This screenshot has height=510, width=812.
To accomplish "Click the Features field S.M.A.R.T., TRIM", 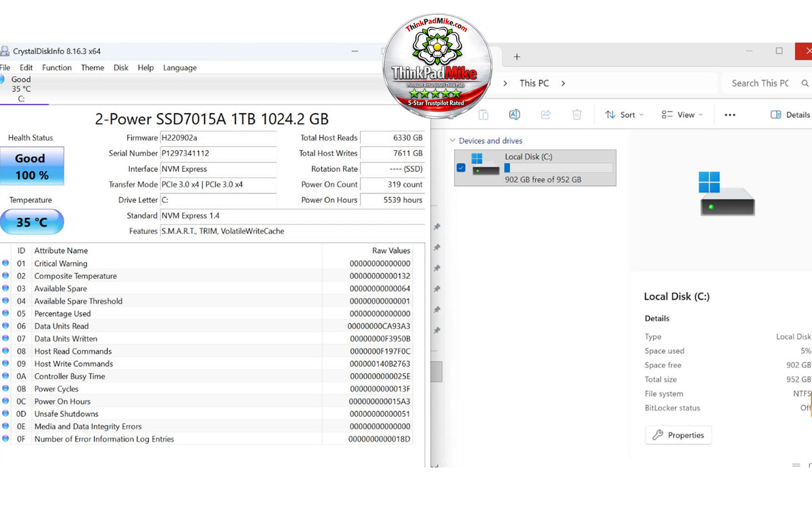I will pyautogui.click(x=292, y=231).
